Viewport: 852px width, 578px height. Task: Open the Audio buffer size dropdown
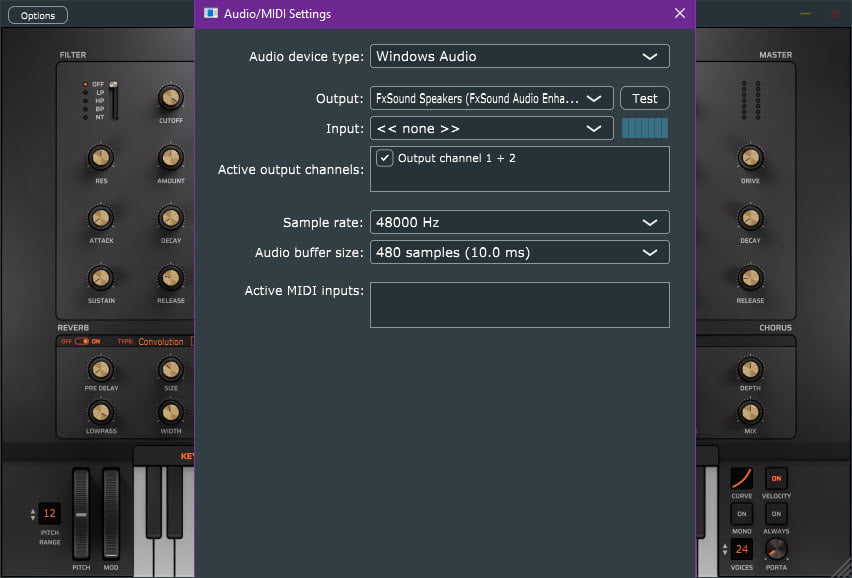[519, 252]
